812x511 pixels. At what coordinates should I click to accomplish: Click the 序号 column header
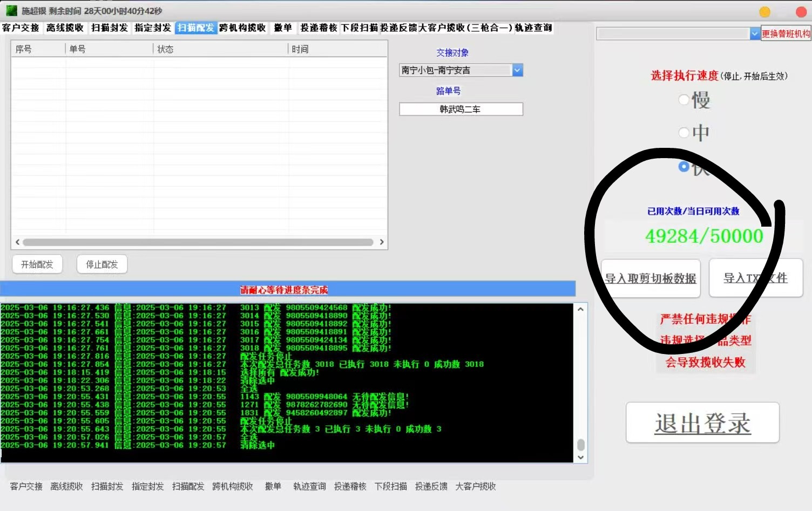pyautogui.click(x=38, y=49)
